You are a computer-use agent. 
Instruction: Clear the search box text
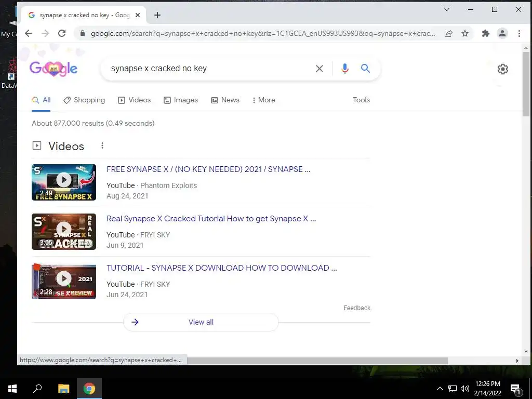click(x=320, y=69)
